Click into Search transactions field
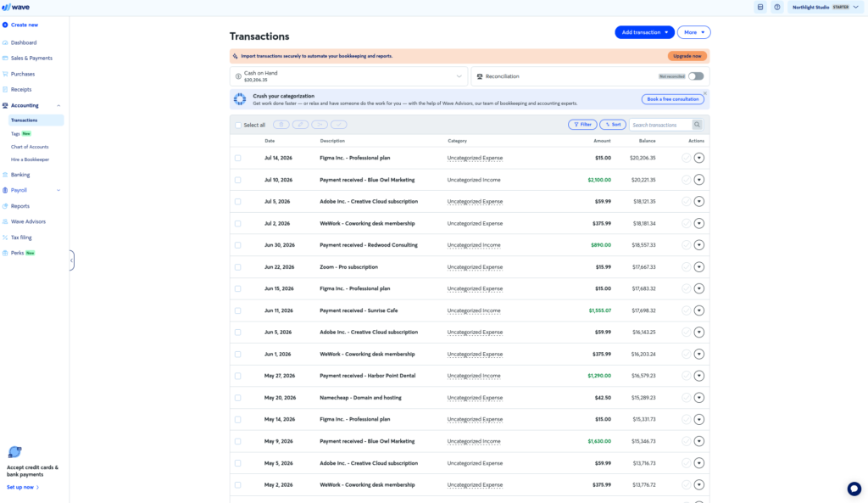Image resolution: width=868 pixels, height=503 pixels. coord(661,126)
